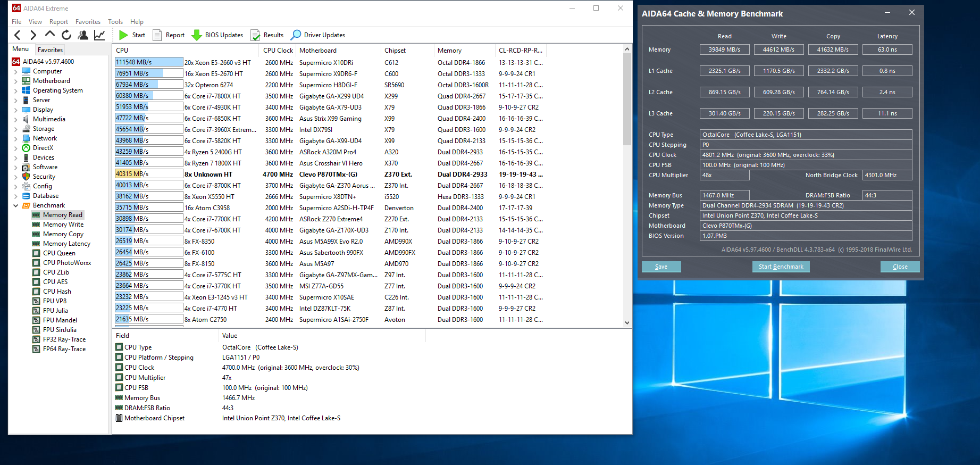Select the FPU Julia benchmark

55,311
